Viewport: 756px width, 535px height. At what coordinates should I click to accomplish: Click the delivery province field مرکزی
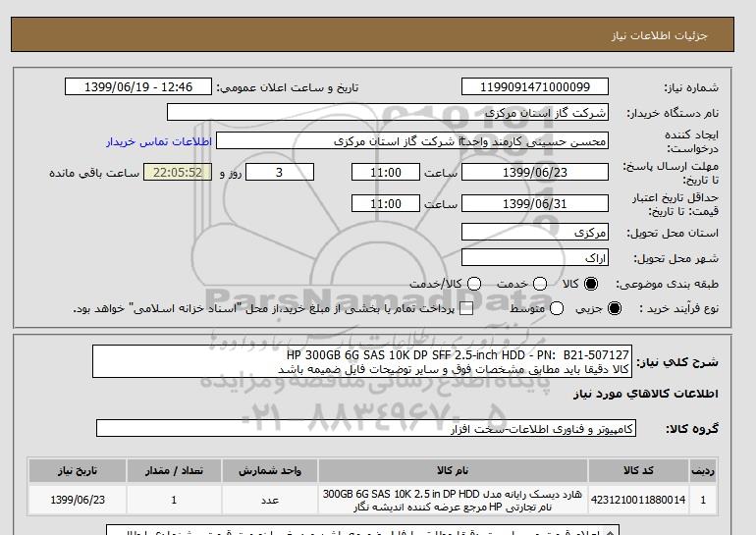[x=535, y=233]
